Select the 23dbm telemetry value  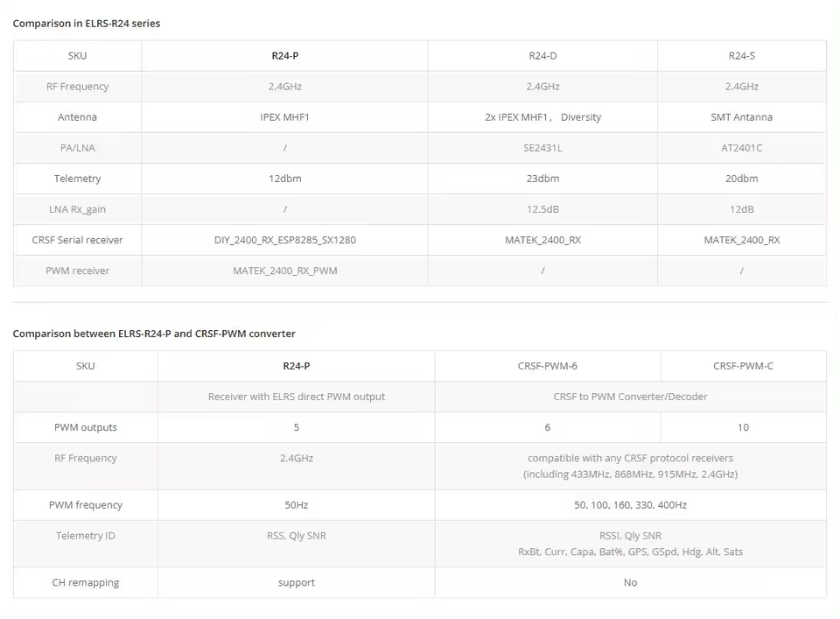542,179
